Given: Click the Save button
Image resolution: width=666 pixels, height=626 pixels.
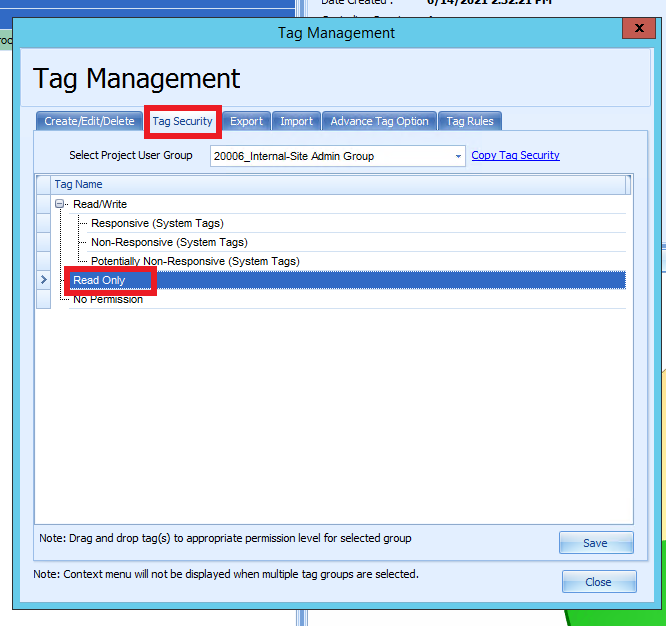Looking at the screenshot, I should tap(596, 543).
